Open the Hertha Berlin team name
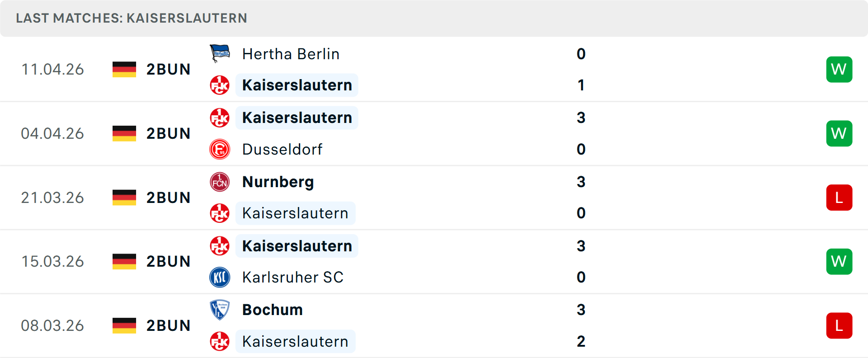Viewport: 868px width, 358px height. tap(291, 54)
